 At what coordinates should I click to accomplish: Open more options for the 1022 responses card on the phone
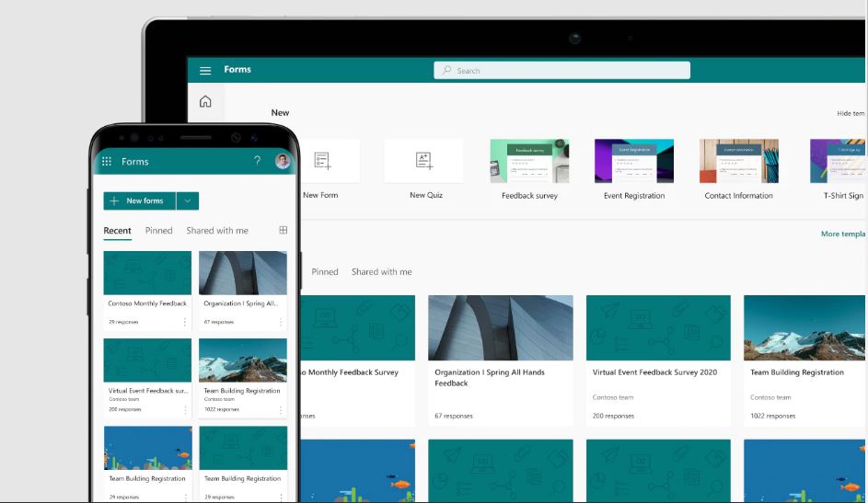coord(280,409)
